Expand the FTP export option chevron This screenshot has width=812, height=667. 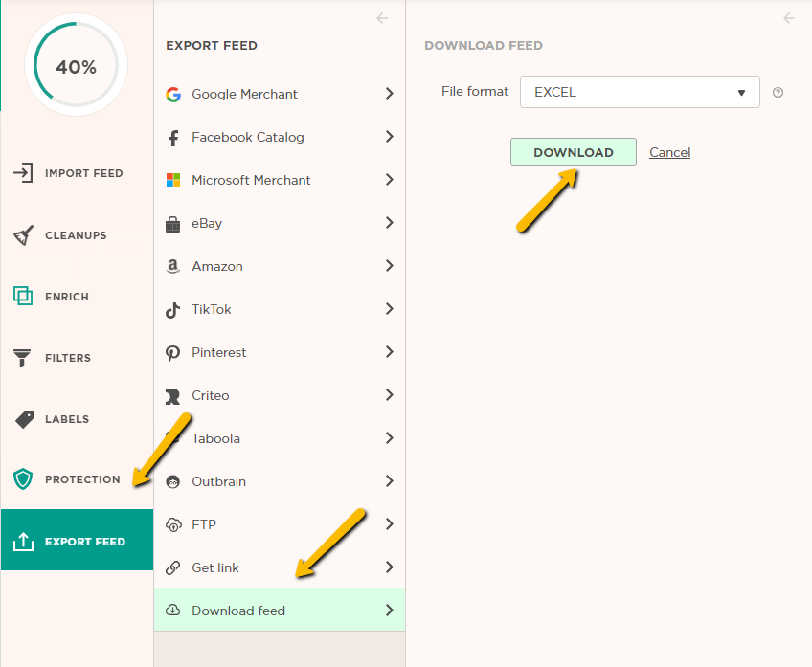[x=389, y=524]
